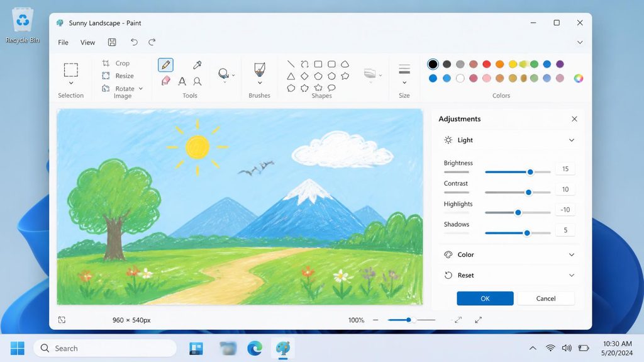Click the Paint icon in the taskbar
644x362 pixels.
pos(282,348)
